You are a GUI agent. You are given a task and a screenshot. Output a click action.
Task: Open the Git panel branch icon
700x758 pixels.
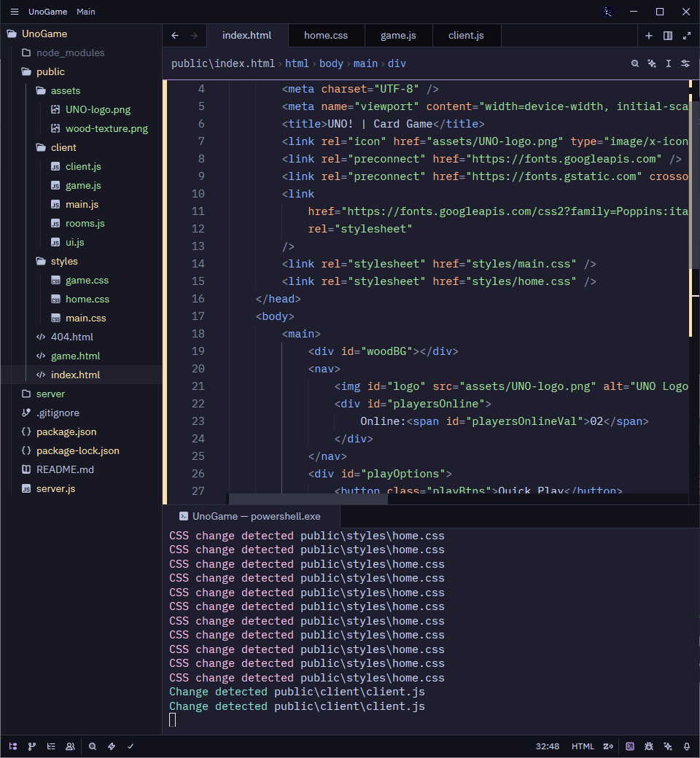tap(32, 746)
